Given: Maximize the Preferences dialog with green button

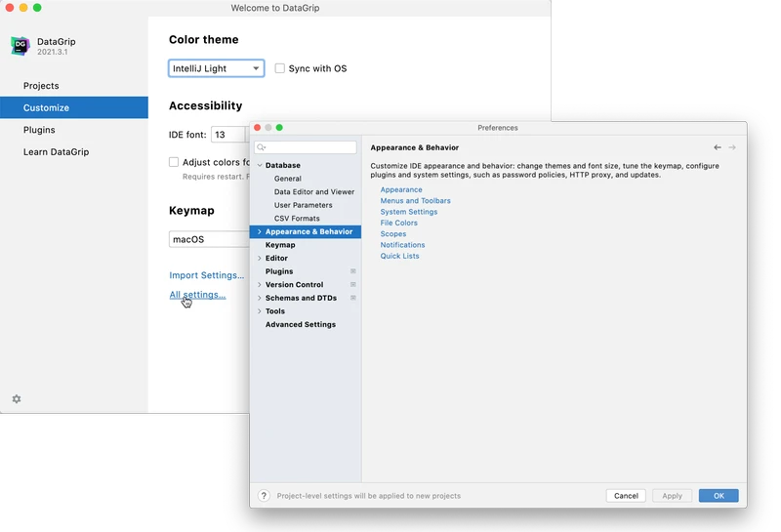Looking at the screenshot, I should [x=279, y=128].
